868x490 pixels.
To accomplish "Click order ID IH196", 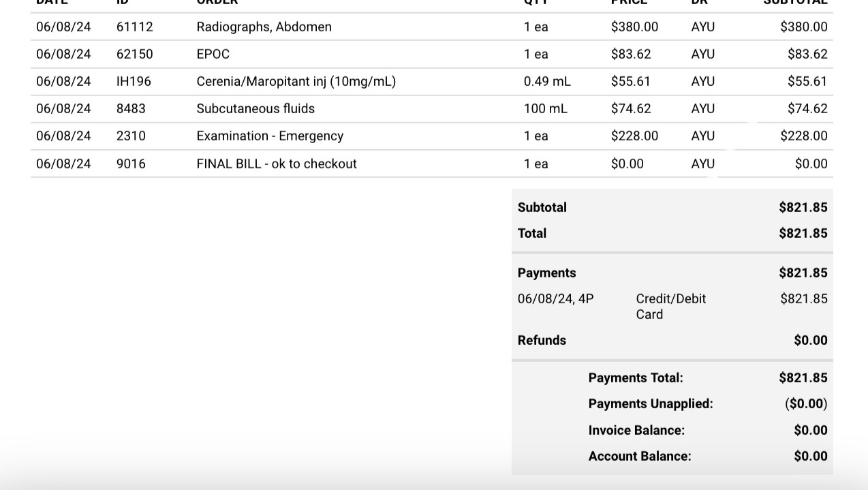I will click(134, 82).
